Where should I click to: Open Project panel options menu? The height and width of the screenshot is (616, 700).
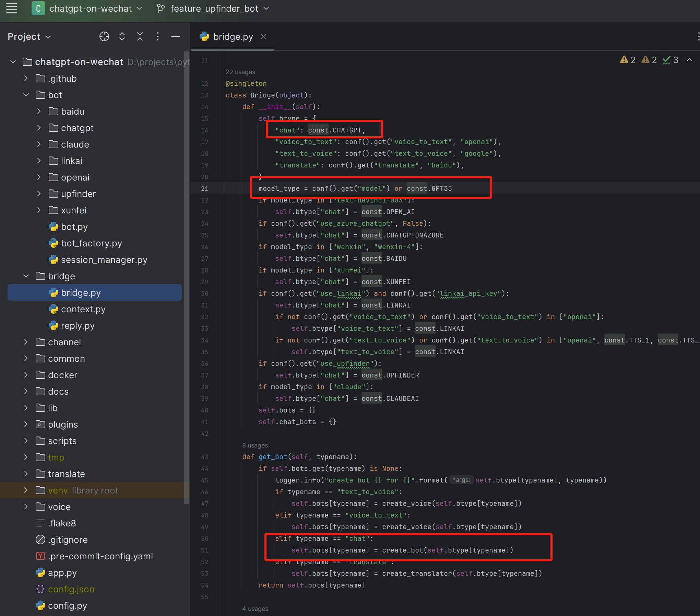(x=158, y=36)
